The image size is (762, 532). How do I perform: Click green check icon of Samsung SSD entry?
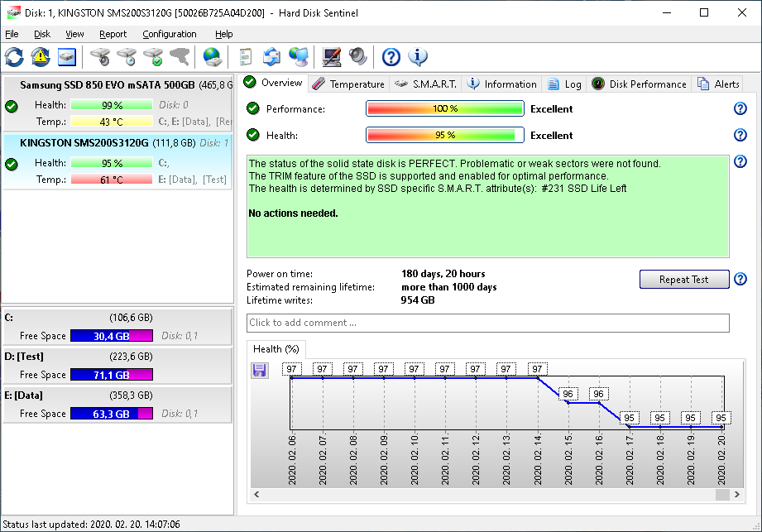point(12,107)
